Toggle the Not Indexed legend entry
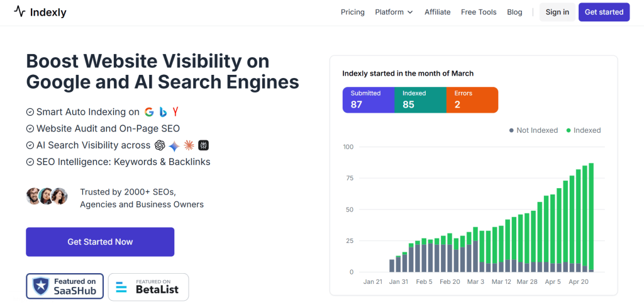Screen dimensions: 644x304 533,130
